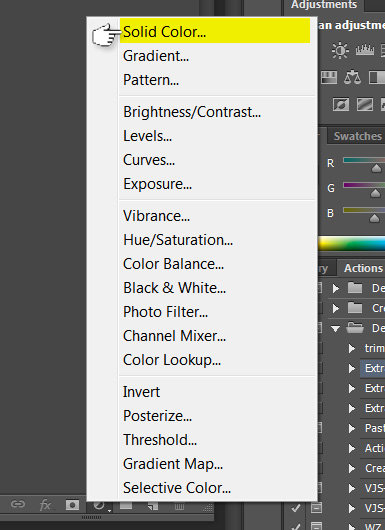Click the Link layers chain icon
The image size is (385, 530).
pyautogui.click(x=18, y=505)
